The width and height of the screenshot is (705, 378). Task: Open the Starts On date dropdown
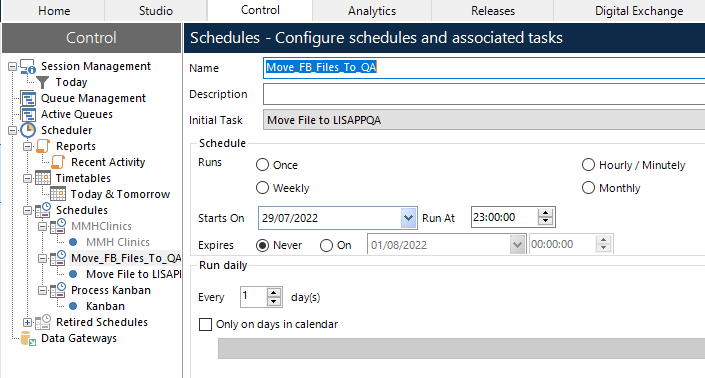click(x=408, y=218)
